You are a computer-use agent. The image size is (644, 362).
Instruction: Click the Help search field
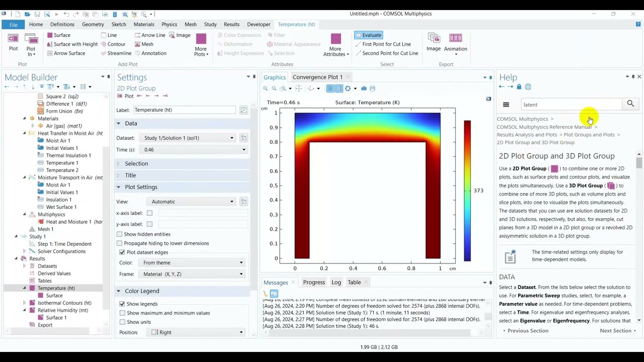tap(572, 105)
